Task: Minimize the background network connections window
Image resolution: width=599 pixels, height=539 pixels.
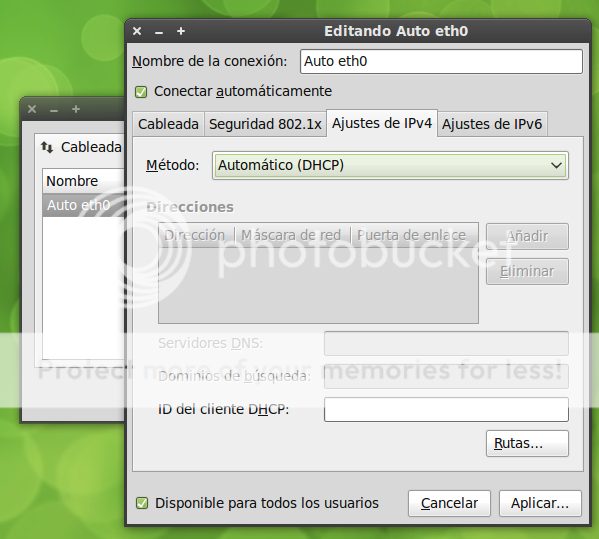Action: pos(54,110)
